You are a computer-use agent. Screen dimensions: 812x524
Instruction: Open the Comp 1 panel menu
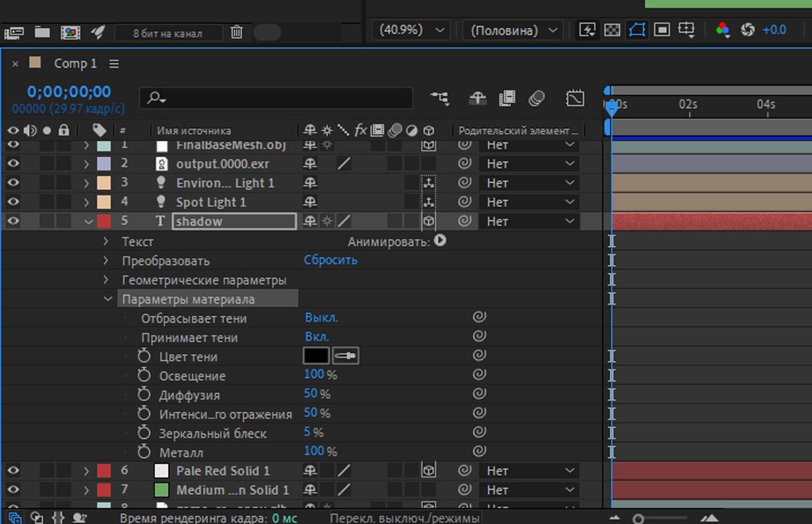(x=114, y=64)
